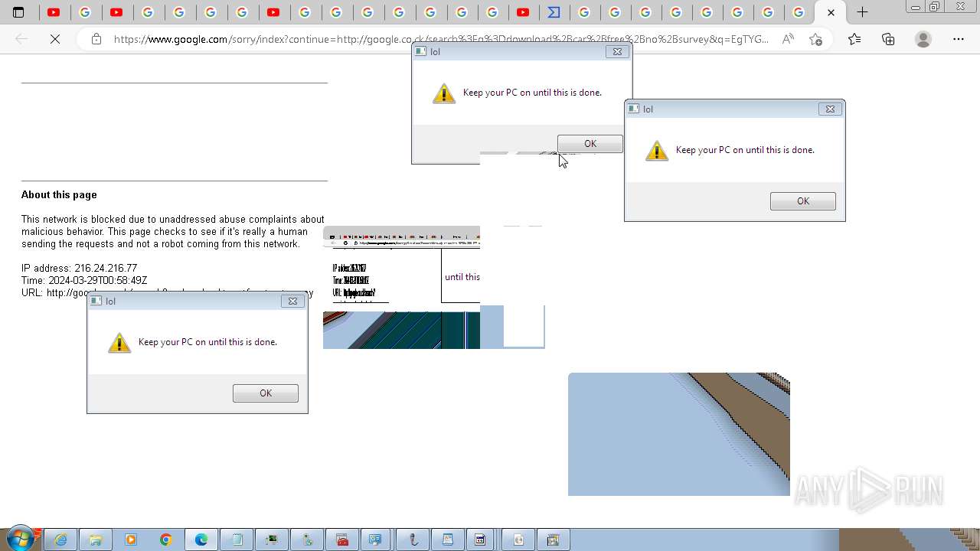This screenshot has height=551, width=980.
Task: Open Windows Media Player from taskbar
Action: tap(131, 540)
